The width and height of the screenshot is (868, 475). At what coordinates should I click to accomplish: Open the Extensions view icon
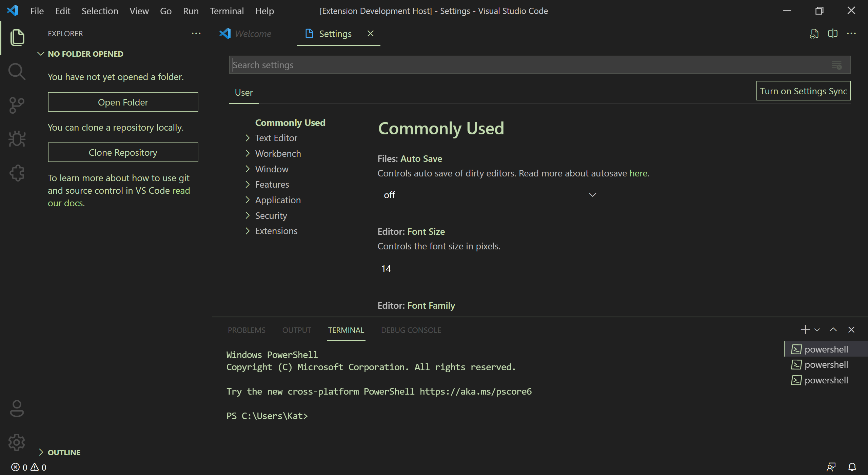coord(17,173)
